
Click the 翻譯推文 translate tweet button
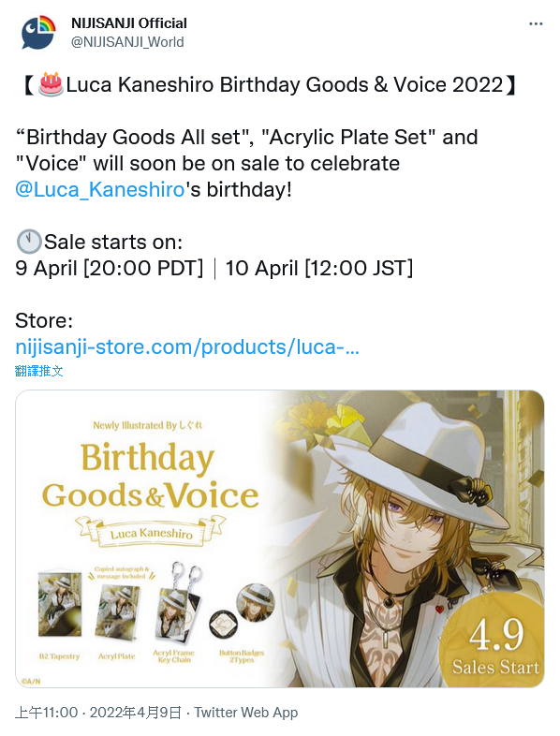[x=39, y=371]
